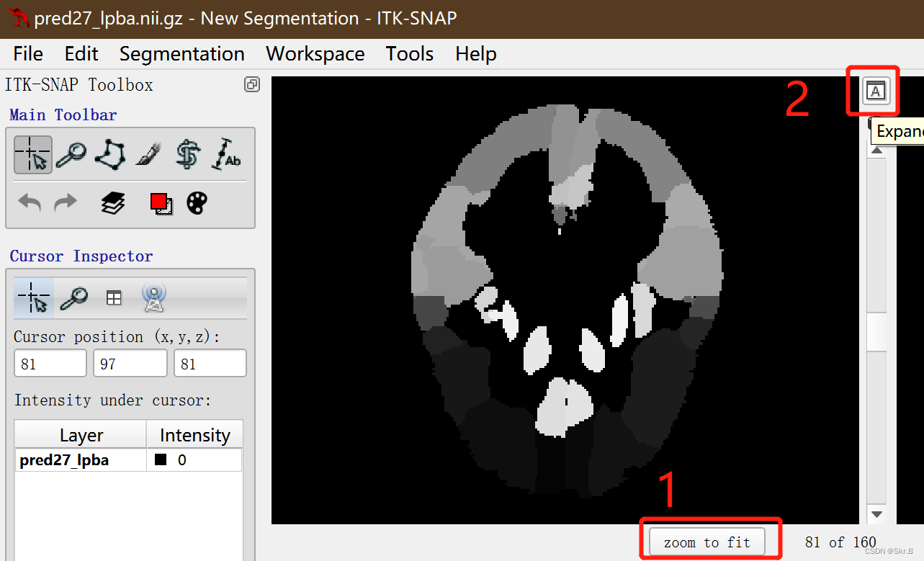Open the Tools menu
Screen dimensions: 924x561
tap(410, 54)
